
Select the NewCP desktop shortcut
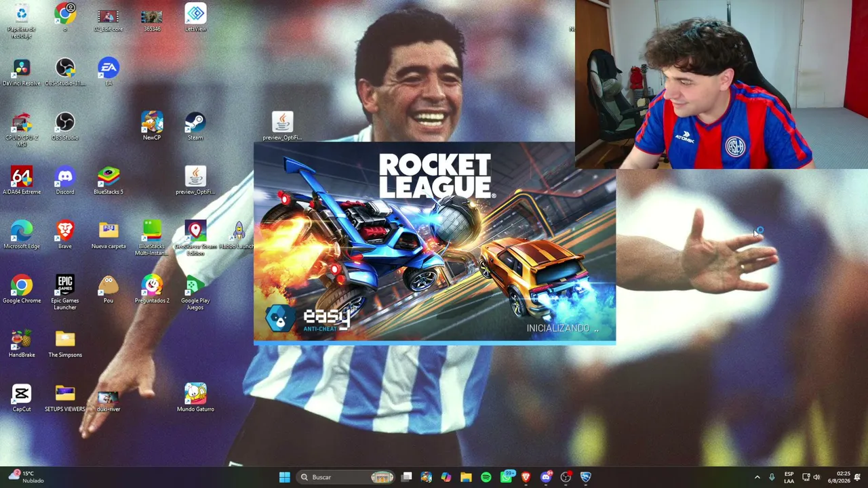pyautogui.click(x=152, y=127)
